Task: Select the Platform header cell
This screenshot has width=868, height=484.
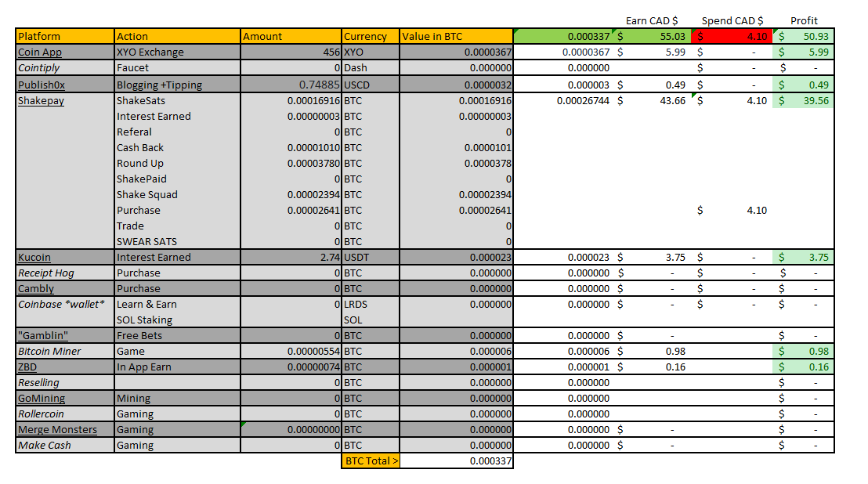Action: (x=65, y=37)
